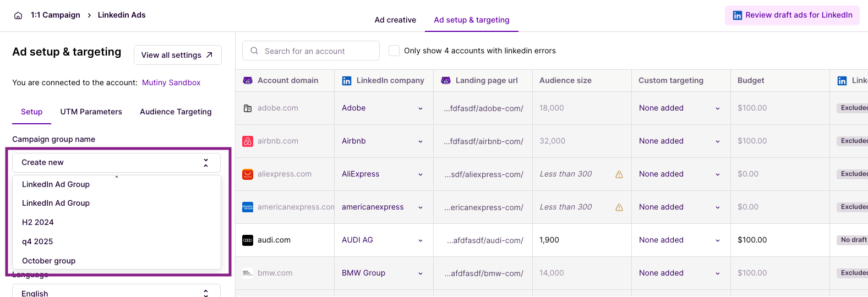Image resolution: width=868 pixels, height=297 pixels.
Task: Toggle only show accounts with linkedin errors
Action: tap(394, 51)
